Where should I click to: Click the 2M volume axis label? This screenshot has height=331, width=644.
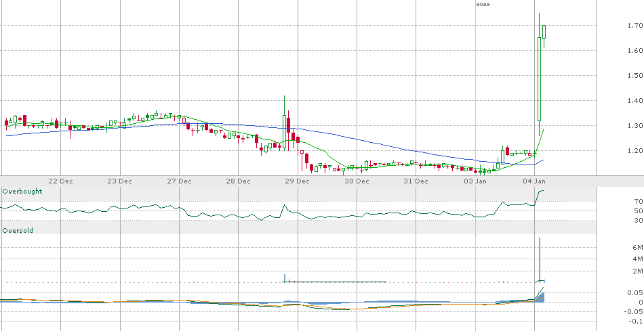(638, 271)
